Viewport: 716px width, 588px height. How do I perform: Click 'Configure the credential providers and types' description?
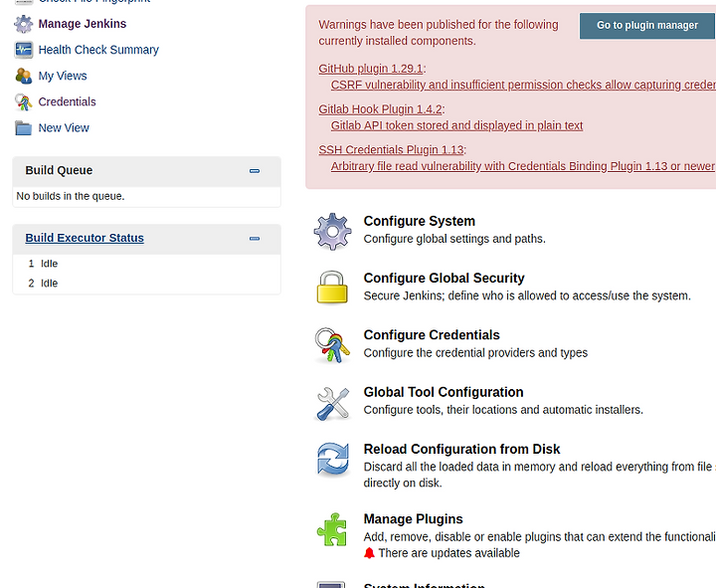pos(475,353)
